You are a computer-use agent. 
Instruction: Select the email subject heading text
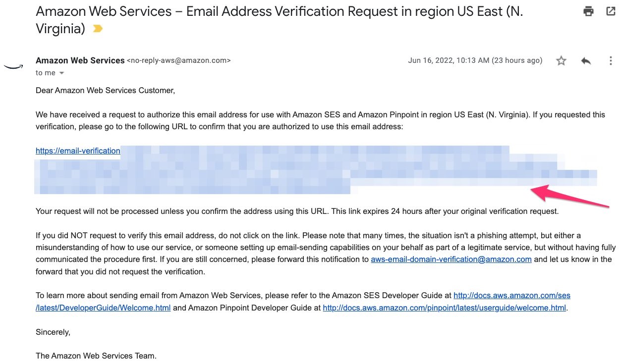(279, 20)
